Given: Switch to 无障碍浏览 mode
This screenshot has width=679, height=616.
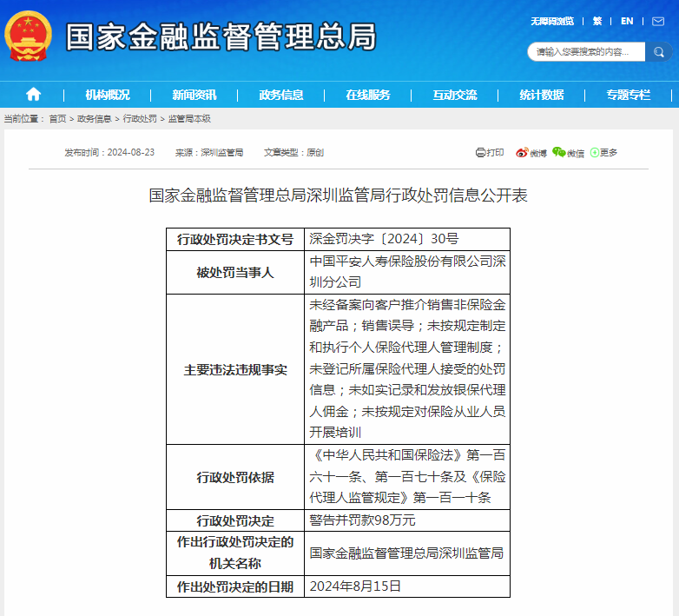Looking at the screenshot, I should 552,21.
